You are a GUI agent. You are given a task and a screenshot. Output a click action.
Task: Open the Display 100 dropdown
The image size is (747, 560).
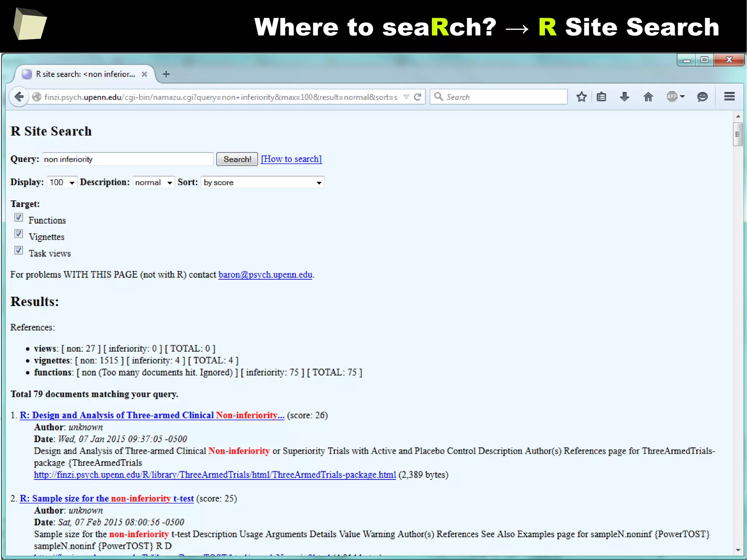[x=62, y=182]
